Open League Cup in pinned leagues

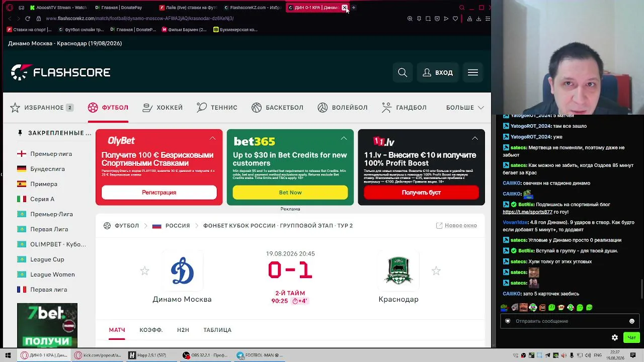tap(47, 259)
